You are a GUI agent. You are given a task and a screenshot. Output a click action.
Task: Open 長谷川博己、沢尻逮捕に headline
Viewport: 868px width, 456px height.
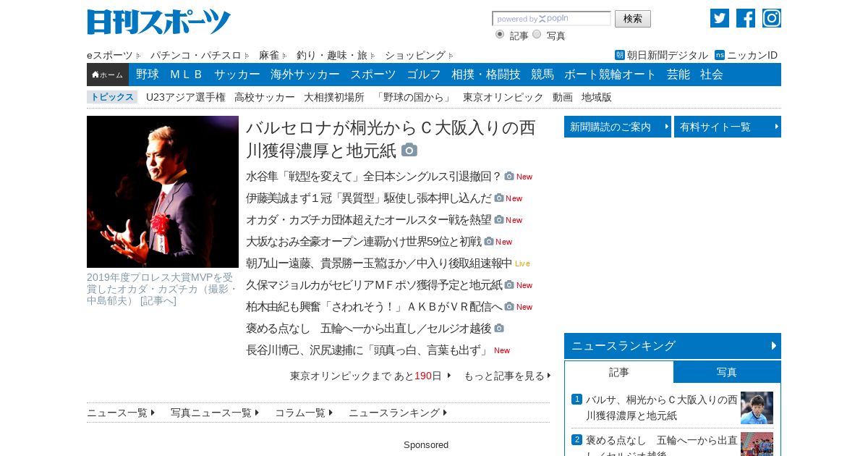coord(367,350)
